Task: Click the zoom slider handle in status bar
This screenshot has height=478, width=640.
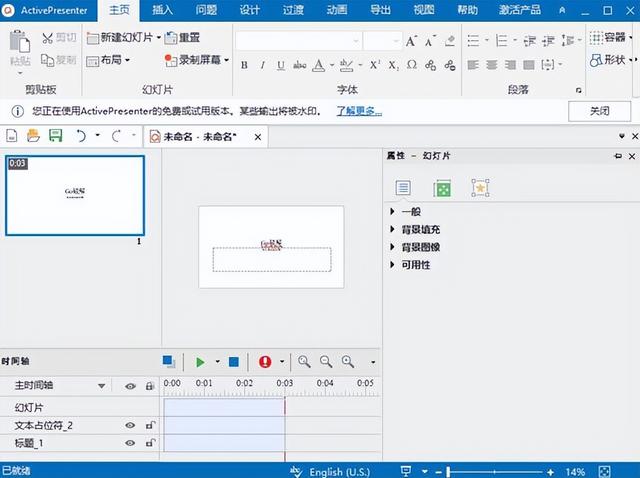Action: (x=448, y=472)
